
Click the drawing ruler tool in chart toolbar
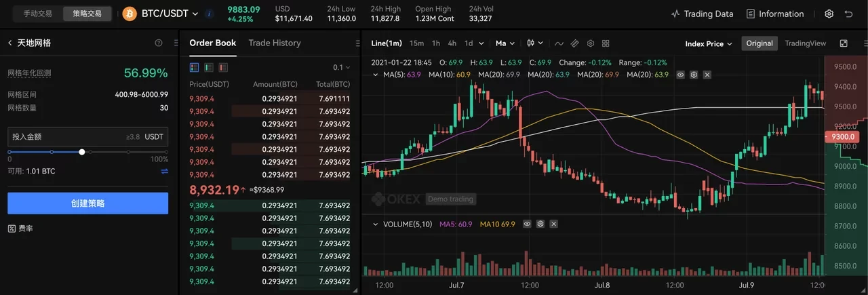(x=574, y=43)
